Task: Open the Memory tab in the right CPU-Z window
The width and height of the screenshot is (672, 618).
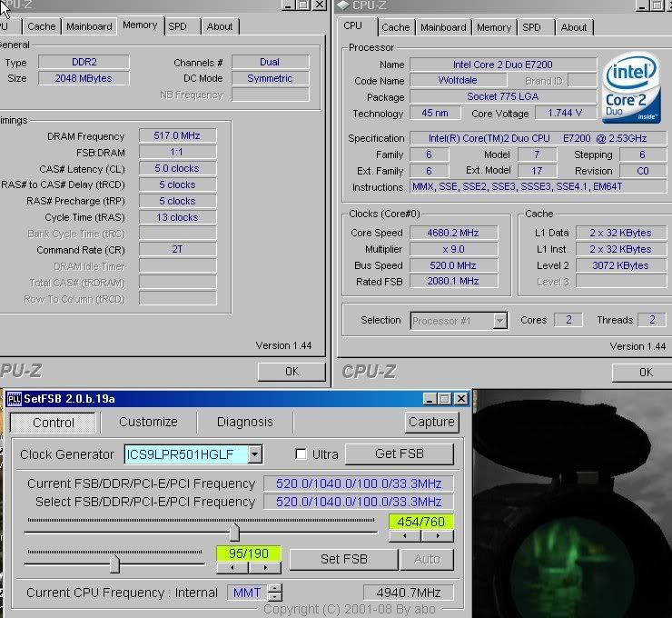Action: click(x=494, y=27)
